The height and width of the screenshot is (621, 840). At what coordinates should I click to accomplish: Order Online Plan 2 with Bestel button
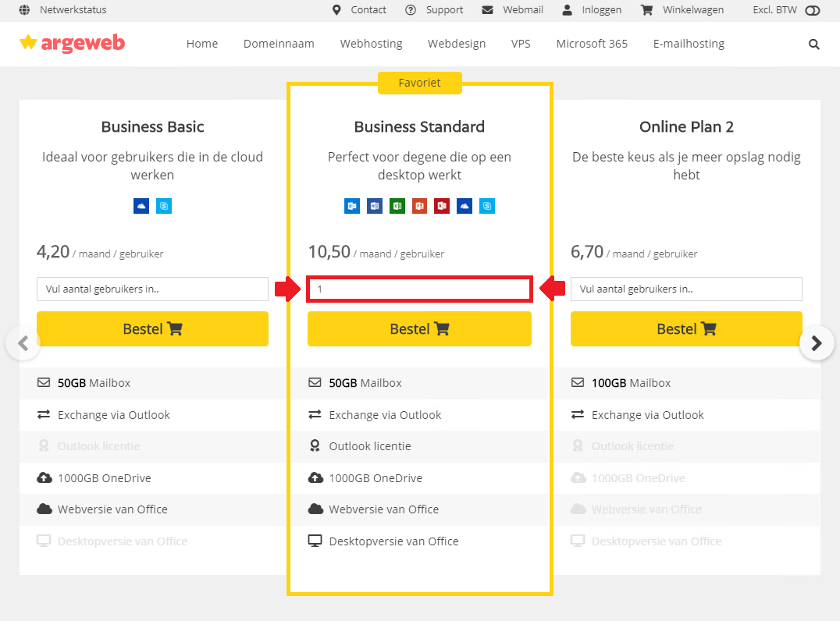pos(686,328)
